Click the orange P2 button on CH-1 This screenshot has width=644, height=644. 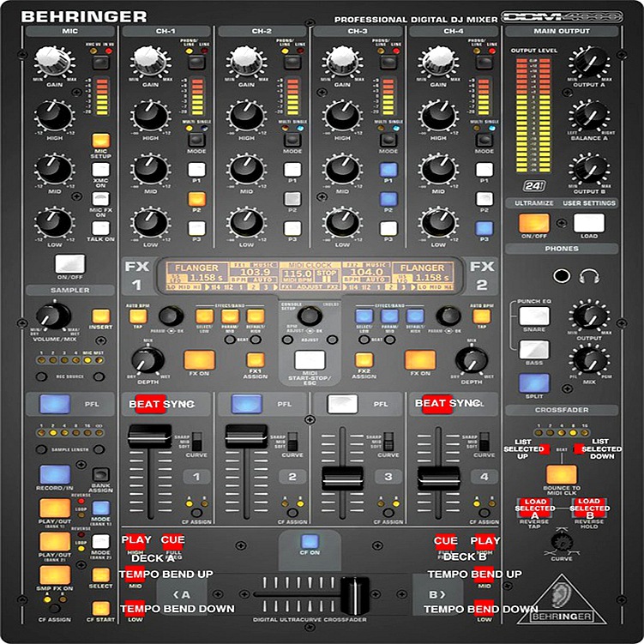coord(196,199)
